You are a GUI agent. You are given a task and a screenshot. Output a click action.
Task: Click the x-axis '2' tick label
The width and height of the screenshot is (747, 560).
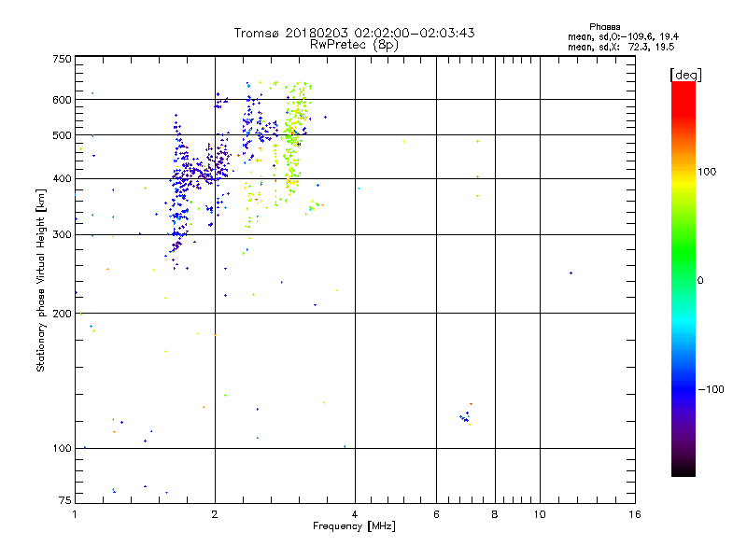click(215, 514)
